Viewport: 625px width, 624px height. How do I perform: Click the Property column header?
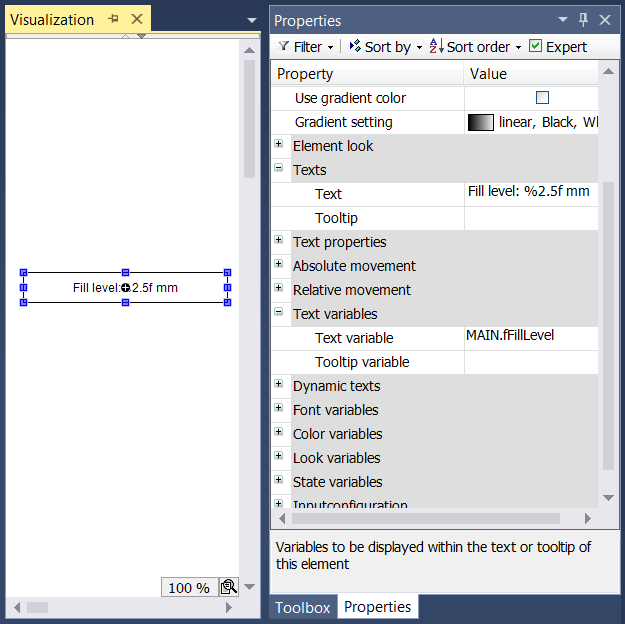click(x=367, y=74)
